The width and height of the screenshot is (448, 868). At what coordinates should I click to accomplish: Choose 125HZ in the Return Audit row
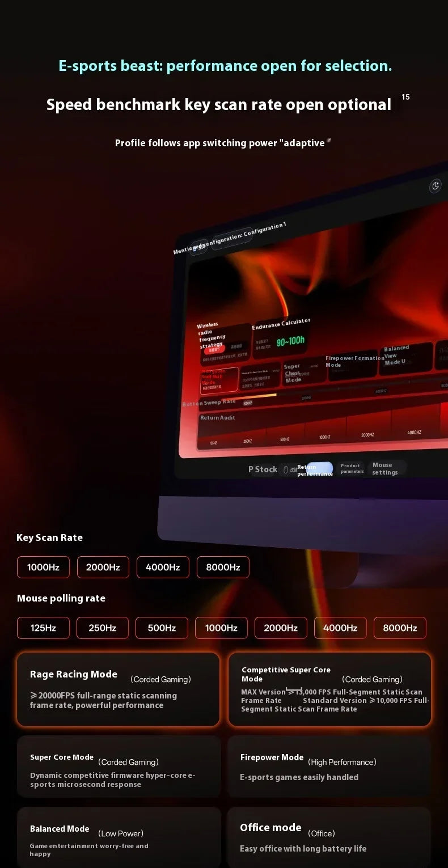(x=213, y=443)
